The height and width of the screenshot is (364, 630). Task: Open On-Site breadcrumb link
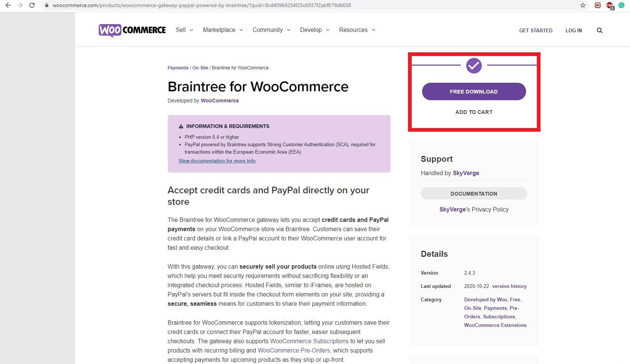coord(200,68)
